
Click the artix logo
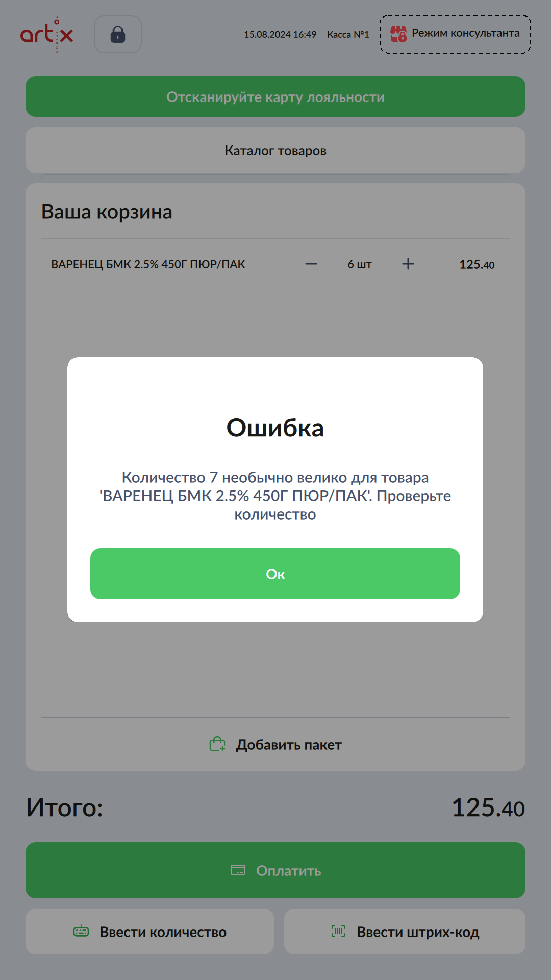pos(47,34)
